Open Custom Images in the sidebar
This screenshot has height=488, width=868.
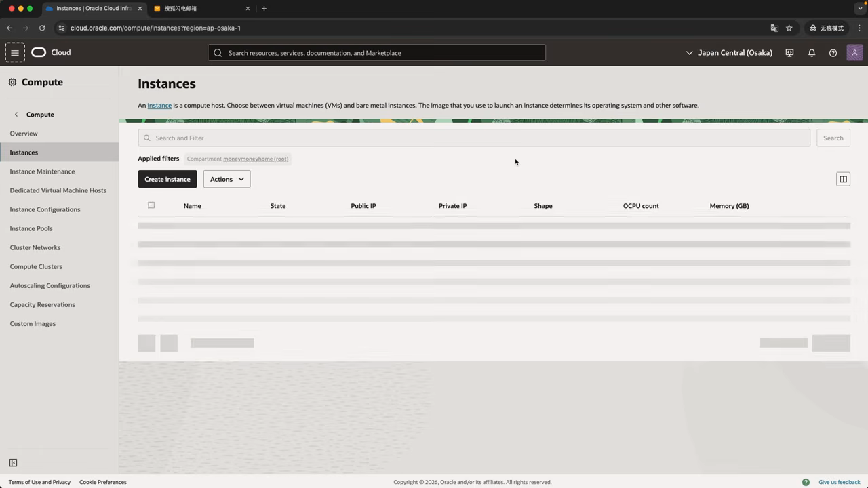[x=33, y=323]
